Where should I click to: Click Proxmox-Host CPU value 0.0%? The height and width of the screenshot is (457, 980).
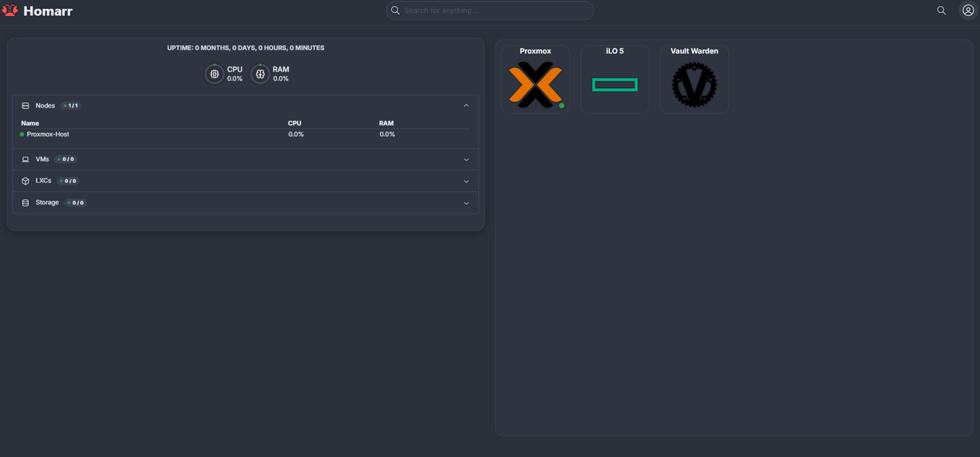pyautogui.click(x=296, y=134)
